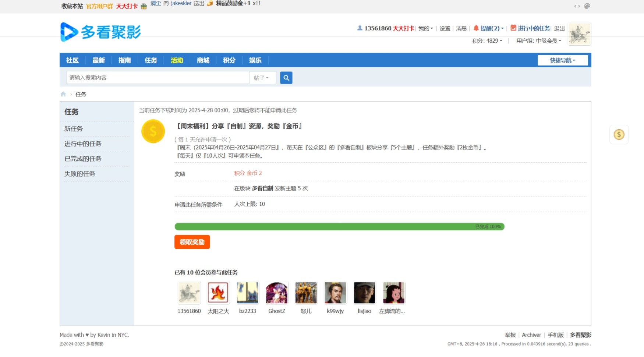644x357 pixels.
Task: Click the search magnifier icon
Action: [x=286, y=78]
